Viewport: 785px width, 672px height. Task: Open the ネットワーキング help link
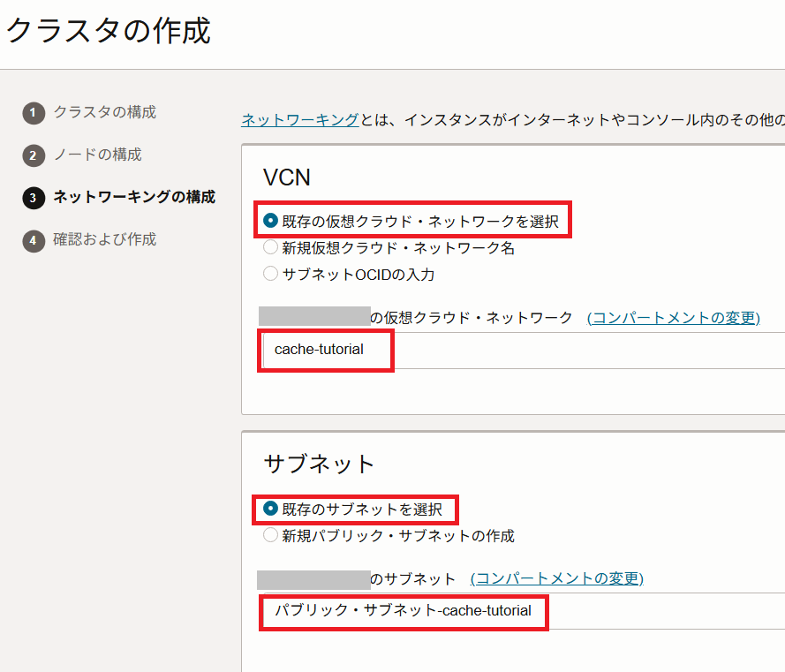300,120
